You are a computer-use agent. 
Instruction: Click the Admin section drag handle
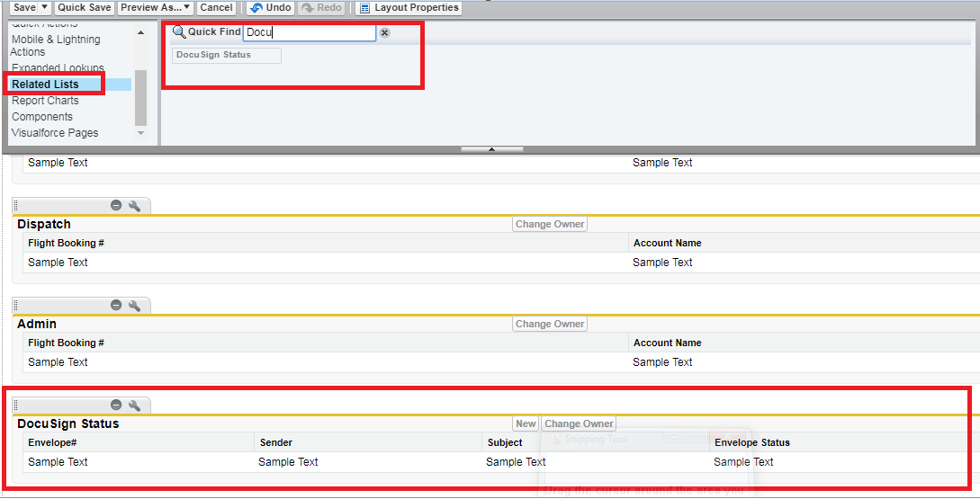point(16,306)
